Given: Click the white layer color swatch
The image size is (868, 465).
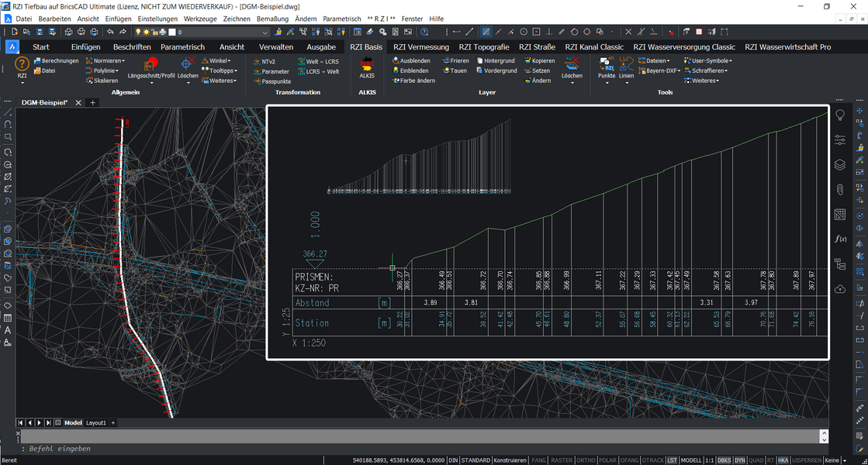Looking at the screenshot, I should coord(171,32).
